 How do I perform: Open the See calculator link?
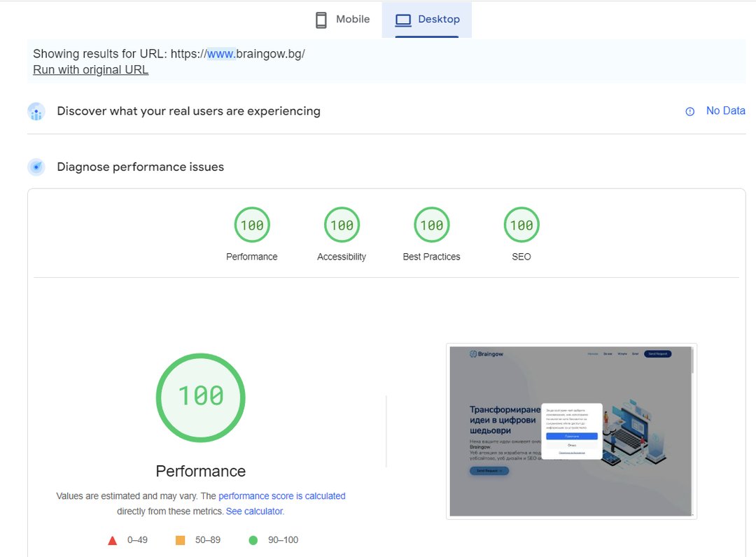(x=254, y=512)
